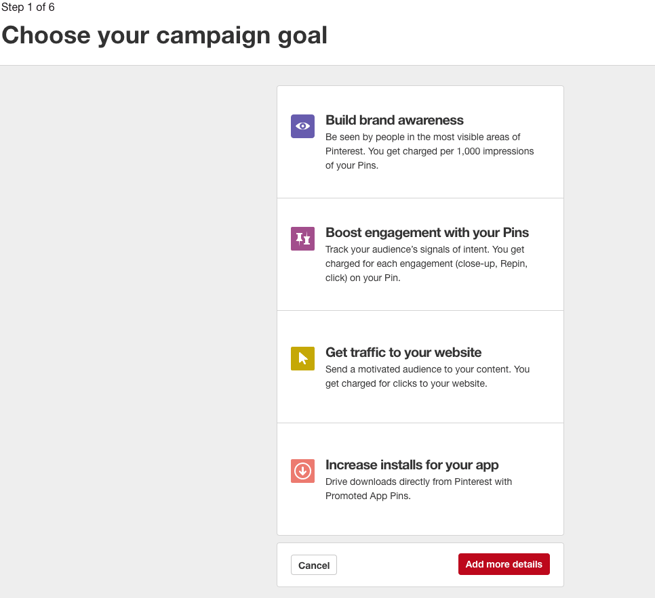The width and height of the screenshot is (655, 598).
Task: Click the close-up, Repin, click engagement description
Action: pos(426,264)
